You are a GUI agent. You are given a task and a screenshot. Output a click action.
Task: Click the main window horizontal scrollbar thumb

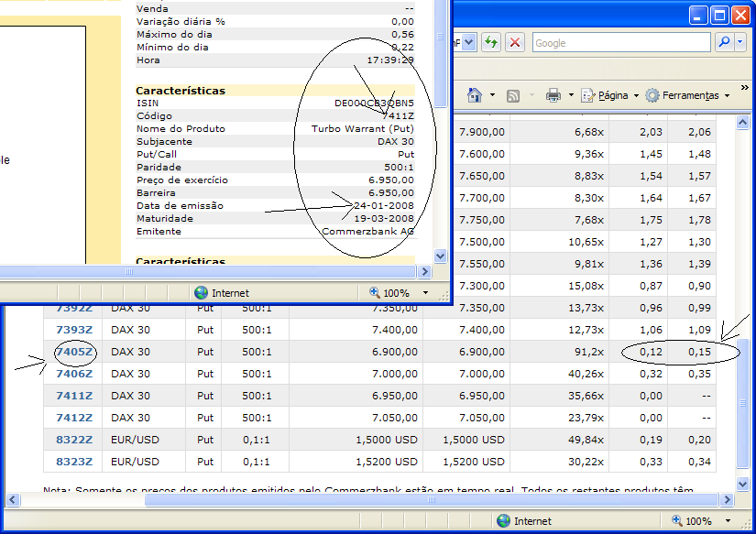(x=432, y=500)
